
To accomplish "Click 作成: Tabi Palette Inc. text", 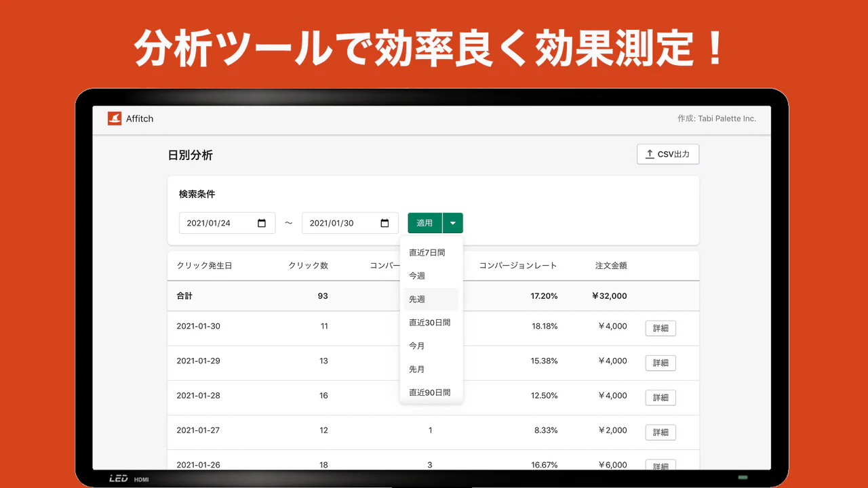I will click(717, 119).
